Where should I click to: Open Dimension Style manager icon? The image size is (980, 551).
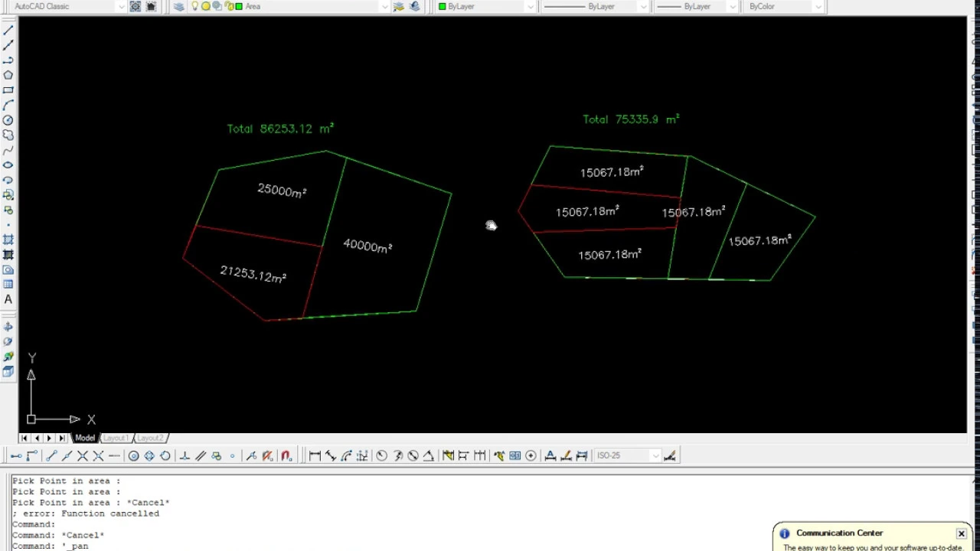[670, 456]
